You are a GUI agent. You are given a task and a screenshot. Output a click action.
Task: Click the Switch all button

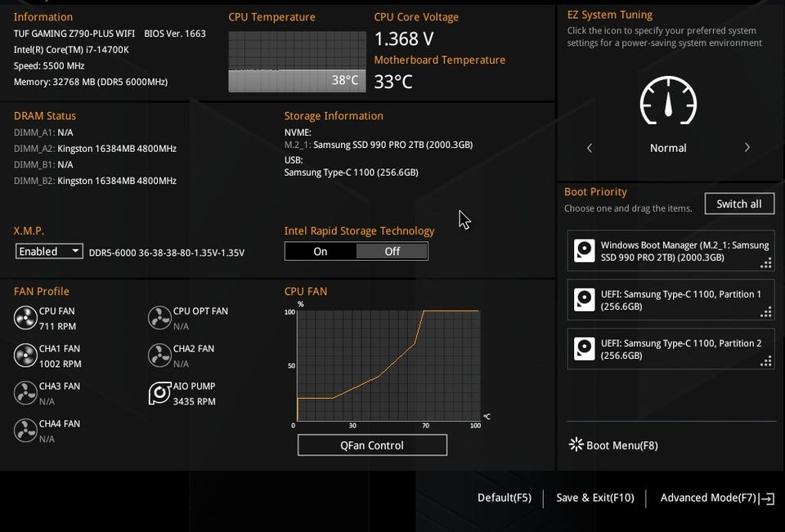pos(739,203)
